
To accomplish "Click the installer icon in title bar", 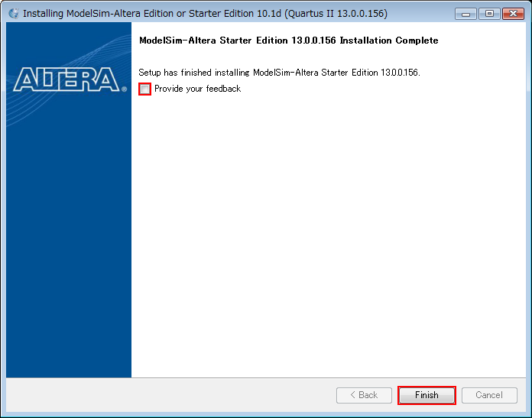I will pos(14,14).
